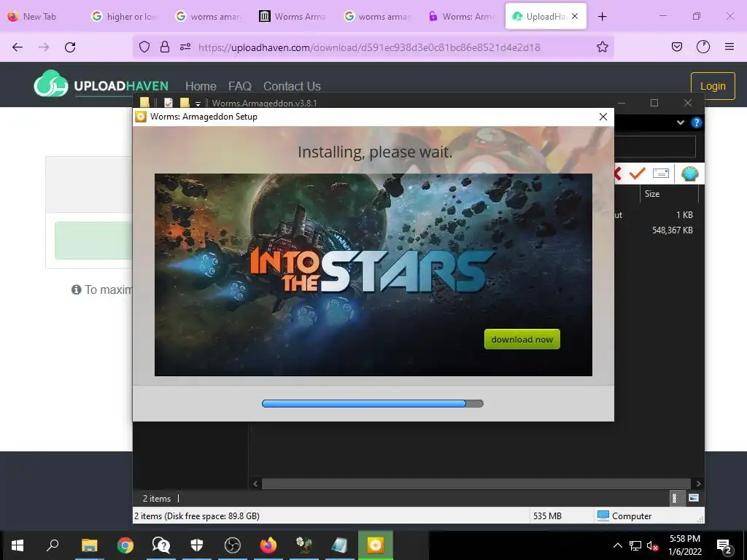Open File Explorer help question mark
747x560 pixels.
point(696,122)
